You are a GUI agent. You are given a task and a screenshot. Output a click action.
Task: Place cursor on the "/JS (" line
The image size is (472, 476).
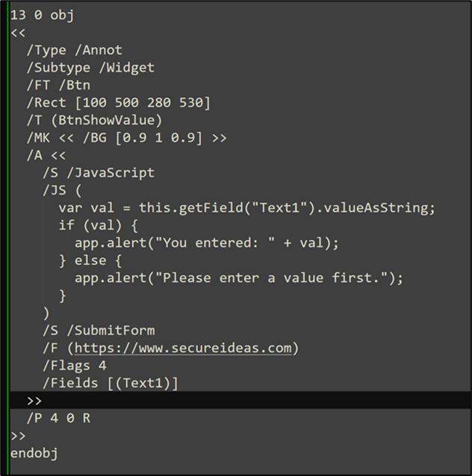click(x=62, y=190)
